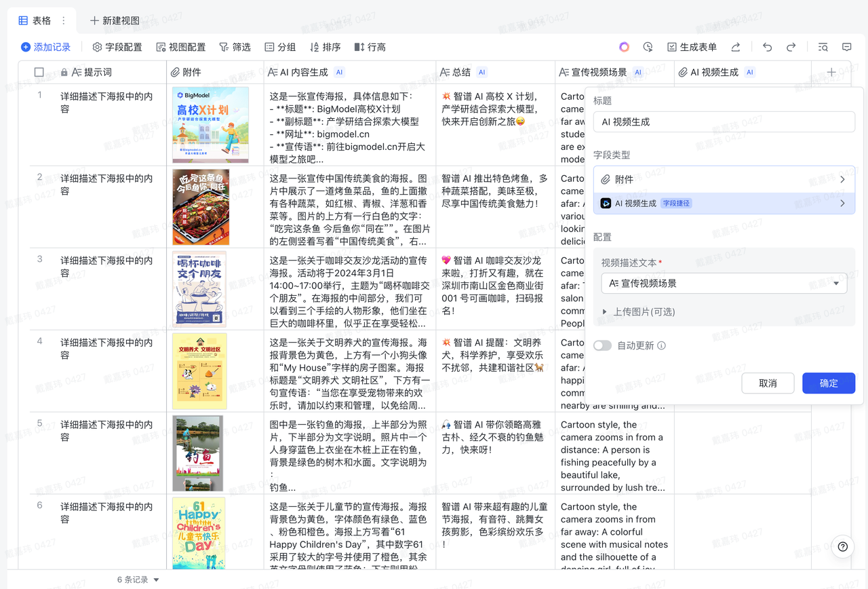Open the 钓鱼 fishing poster thumbnail
This screenshot has height=589, width=868.
197,453
